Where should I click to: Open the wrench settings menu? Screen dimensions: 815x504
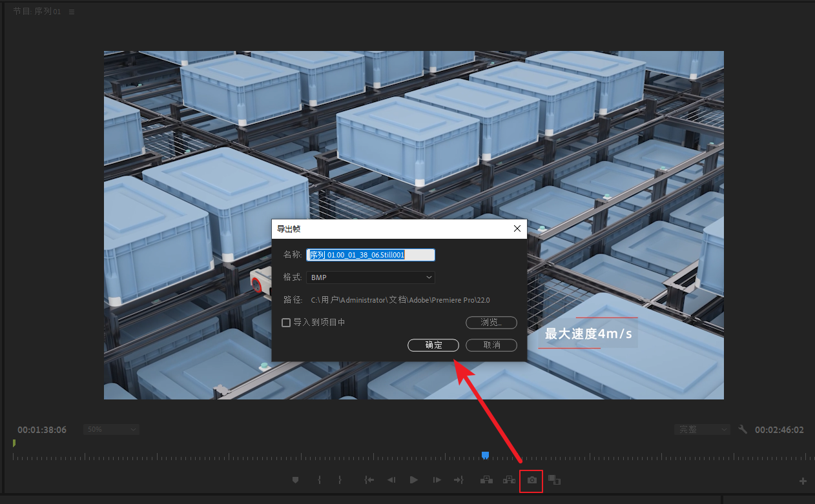click(x=743, y=430)
